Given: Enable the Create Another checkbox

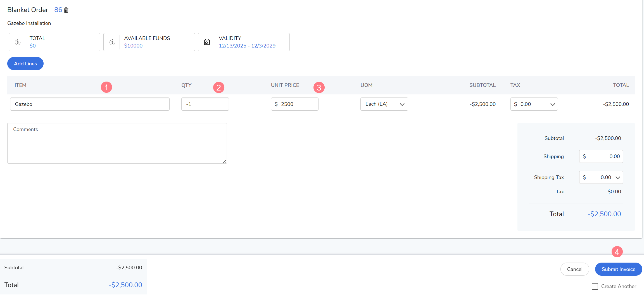Looking at the screenshot, I should 595,286.
